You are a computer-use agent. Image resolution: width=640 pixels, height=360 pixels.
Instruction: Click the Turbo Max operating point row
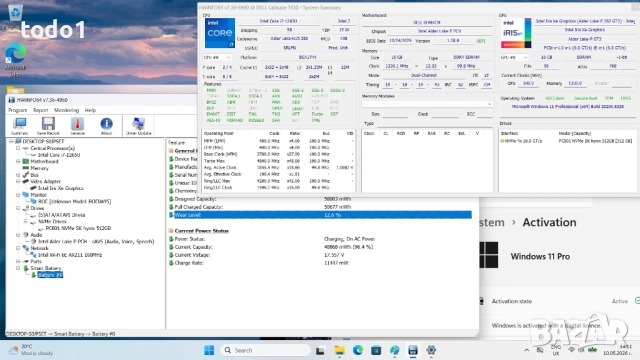278,161
